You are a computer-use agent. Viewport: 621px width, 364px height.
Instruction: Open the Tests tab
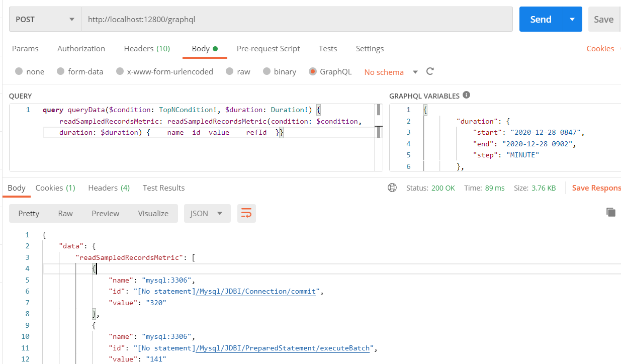[328, 49]
